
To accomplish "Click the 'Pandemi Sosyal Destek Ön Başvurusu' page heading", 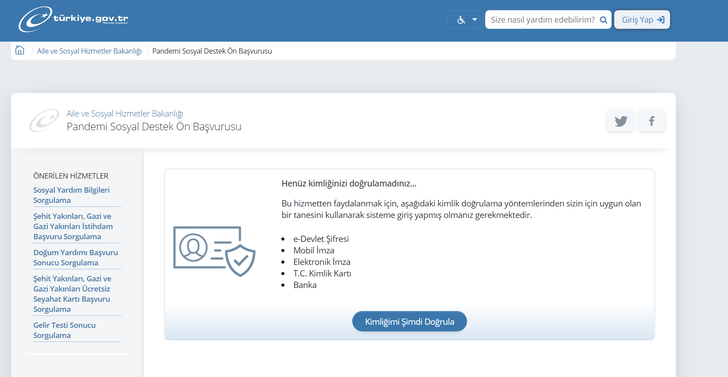I will coord(154,127).
